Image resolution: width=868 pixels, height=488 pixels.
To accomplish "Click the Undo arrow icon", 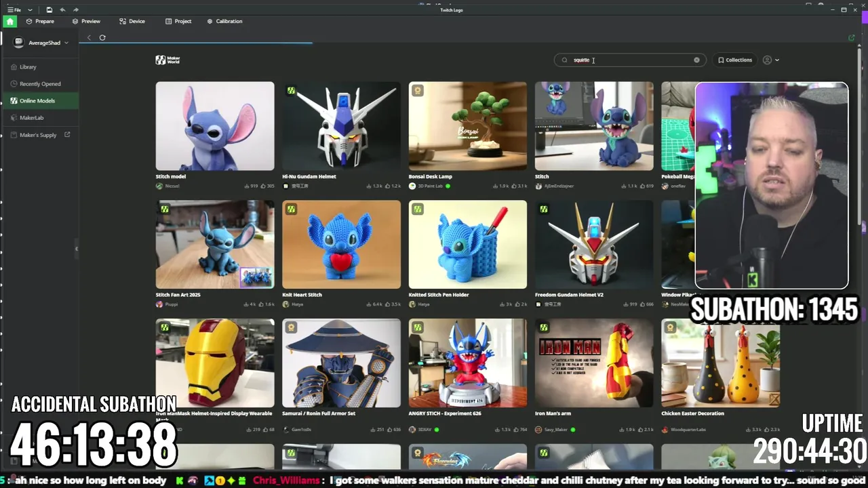I will tap(62, 10).
